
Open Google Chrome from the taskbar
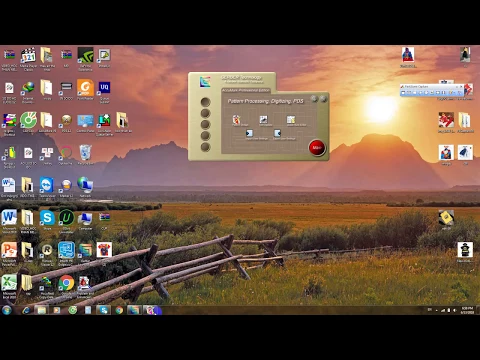[119, 310]
